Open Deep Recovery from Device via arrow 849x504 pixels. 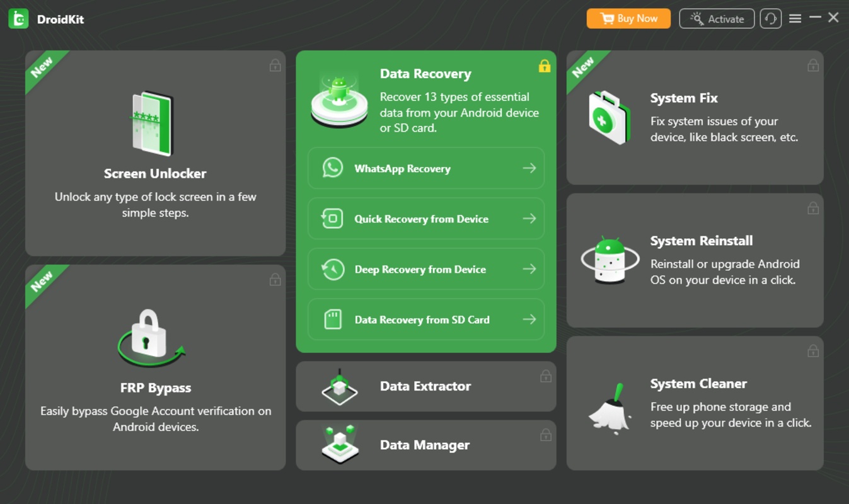[529, 269]
